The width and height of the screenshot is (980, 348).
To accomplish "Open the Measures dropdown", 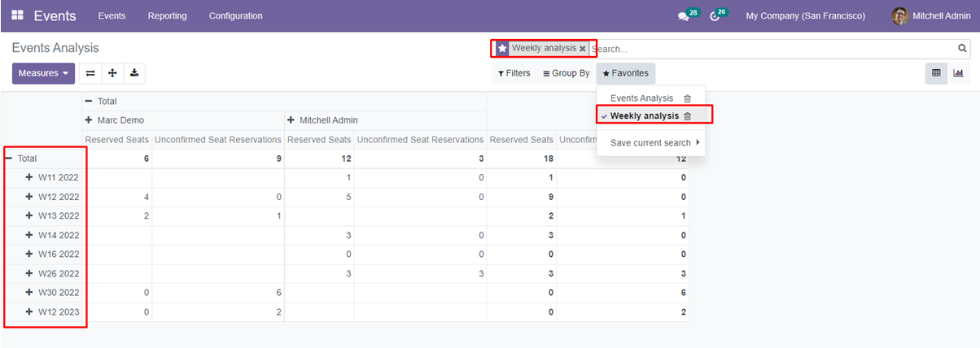I will [x=43, y=73].
